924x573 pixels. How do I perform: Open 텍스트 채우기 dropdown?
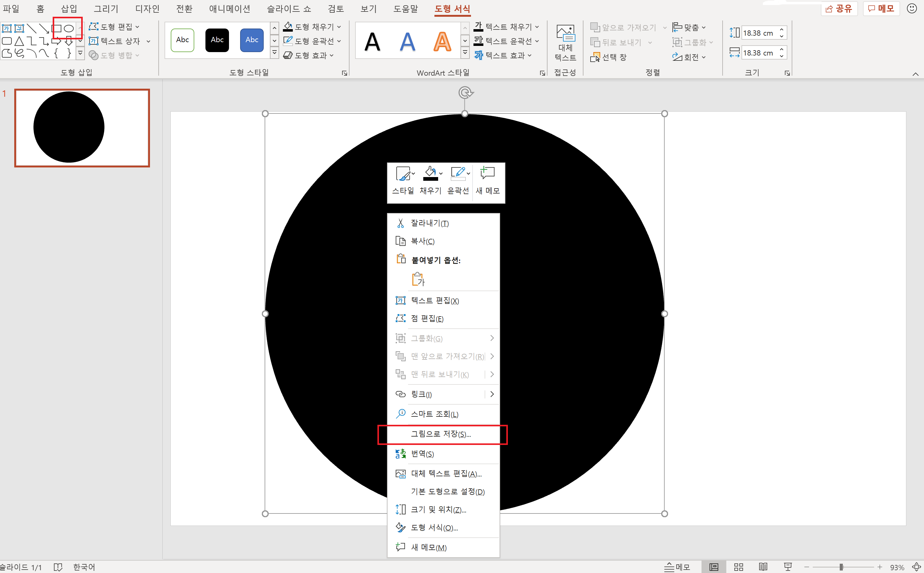(x=507, y=27)
